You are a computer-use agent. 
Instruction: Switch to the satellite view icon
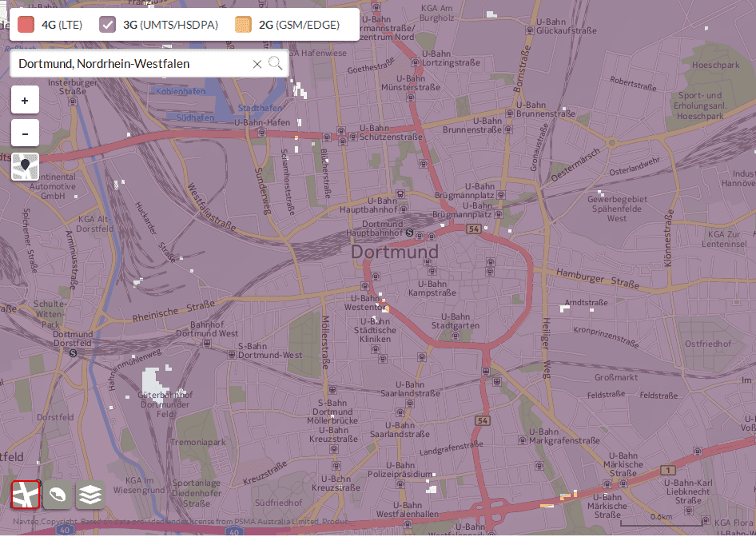click(58, 495)
